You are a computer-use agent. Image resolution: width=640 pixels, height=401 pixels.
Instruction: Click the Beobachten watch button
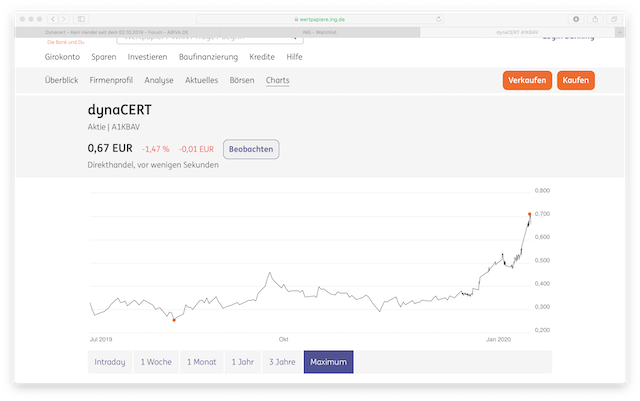pos(251,149)
